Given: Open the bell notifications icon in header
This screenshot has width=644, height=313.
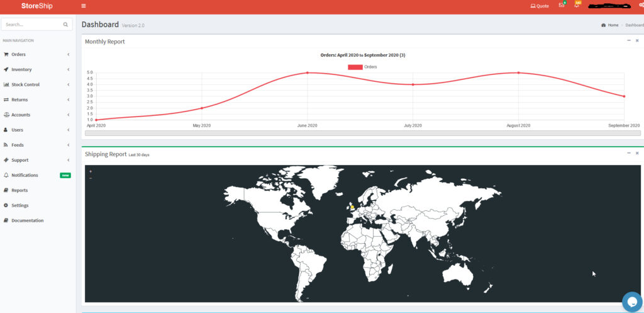Looking at the screenshot, I should [x=577, y=6].
